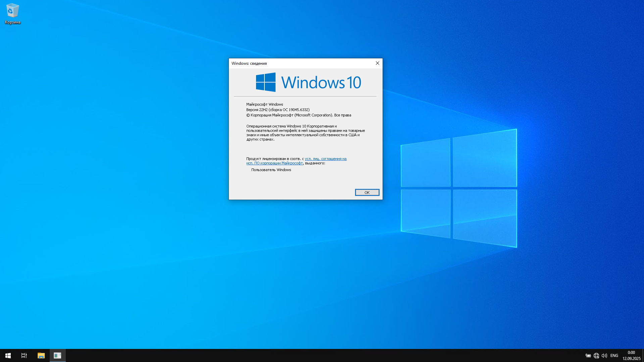Click the version text "Версия 22H2"
The image size is (644, 362).
[x=257, y=110]
